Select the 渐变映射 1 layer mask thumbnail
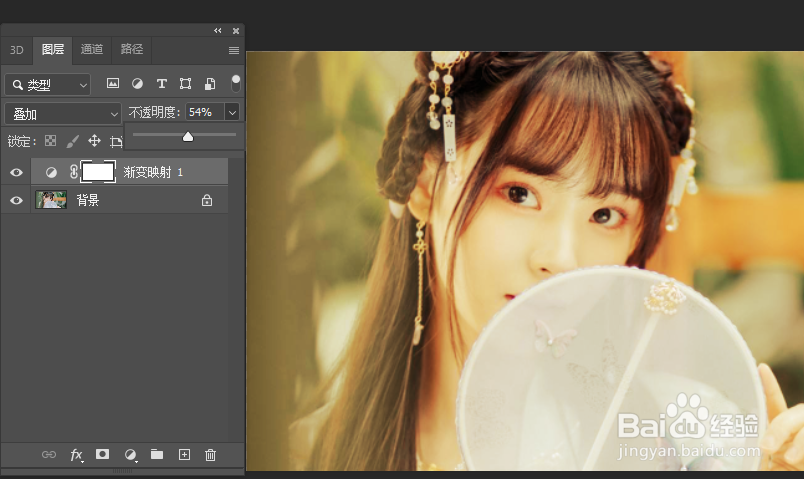Screen dimensions: 804x479 (98, 172)
